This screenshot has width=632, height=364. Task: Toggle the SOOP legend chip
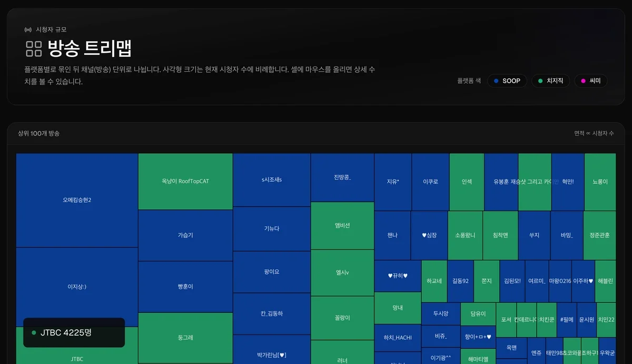(507, 81)
